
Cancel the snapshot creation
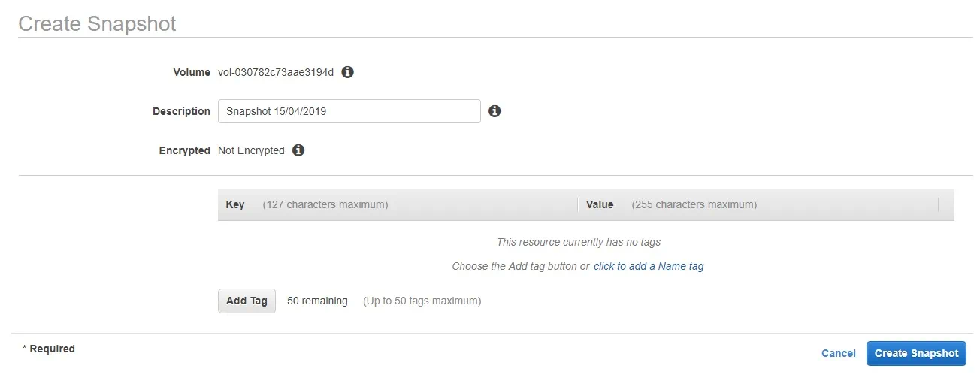click(x=838, y=353)
